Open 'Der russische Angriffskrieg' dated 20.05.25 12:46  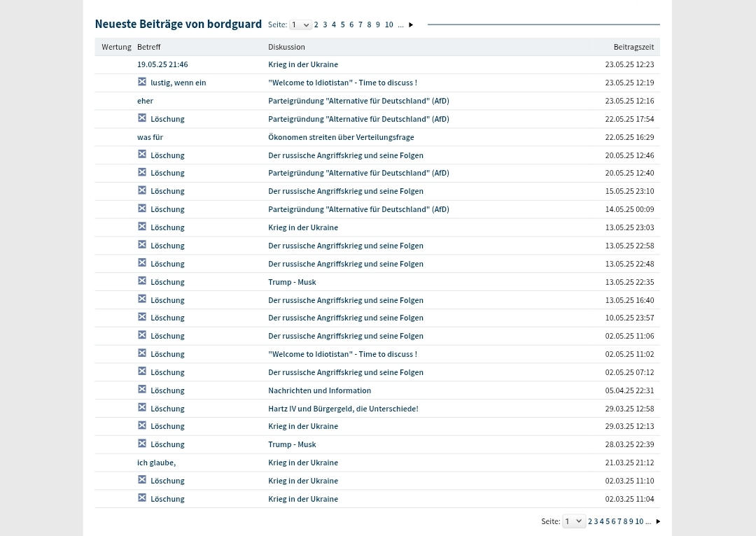tap(346, 155)
